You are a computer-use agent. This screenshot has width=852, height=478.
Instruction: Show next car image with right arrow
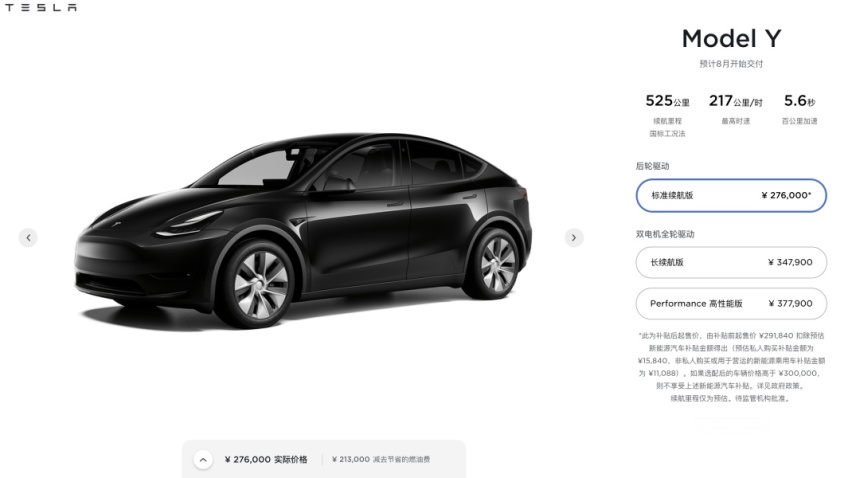[574, 237]
